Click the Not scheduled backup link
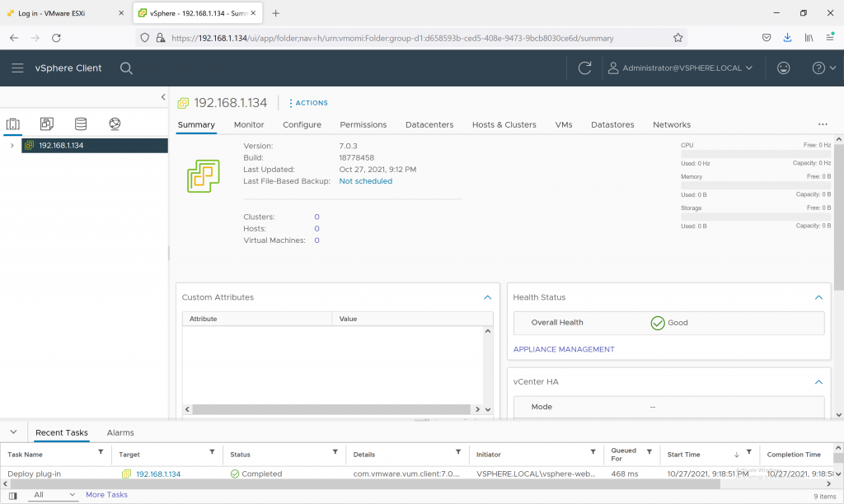Image resolution: width=844 pixels, height=504 pixels. pos(365,181)
